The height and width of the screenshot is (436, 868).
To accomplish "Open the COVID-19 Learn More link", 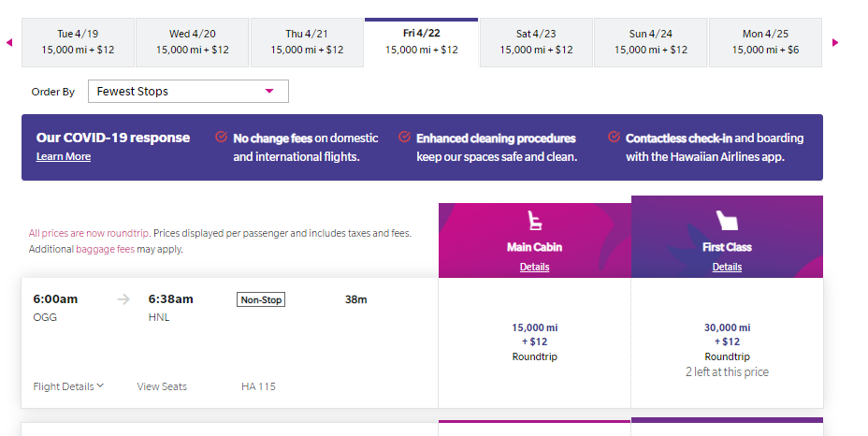I will [64, 157].
